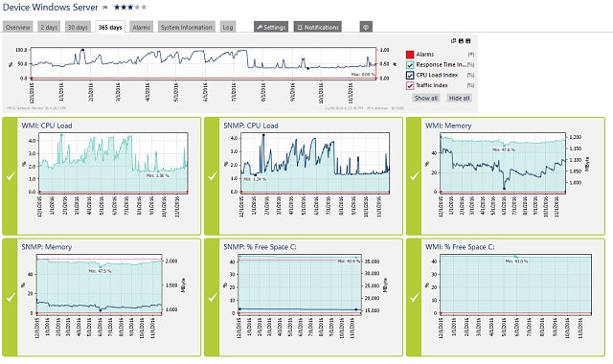
Task: Click the second save icon above the graph legend
Action: coord(468,40)
